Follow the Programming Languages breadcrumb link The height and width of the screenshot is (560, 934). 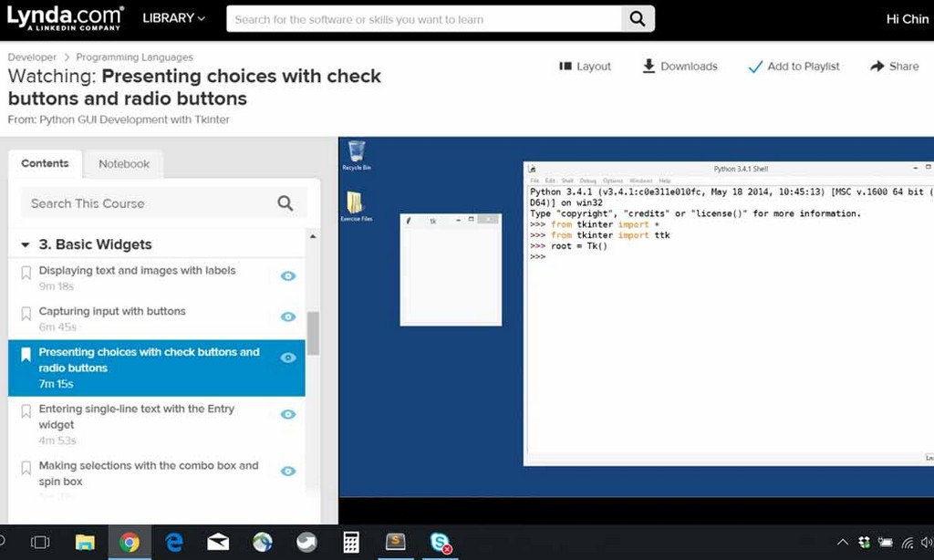[x=135, y=57]
